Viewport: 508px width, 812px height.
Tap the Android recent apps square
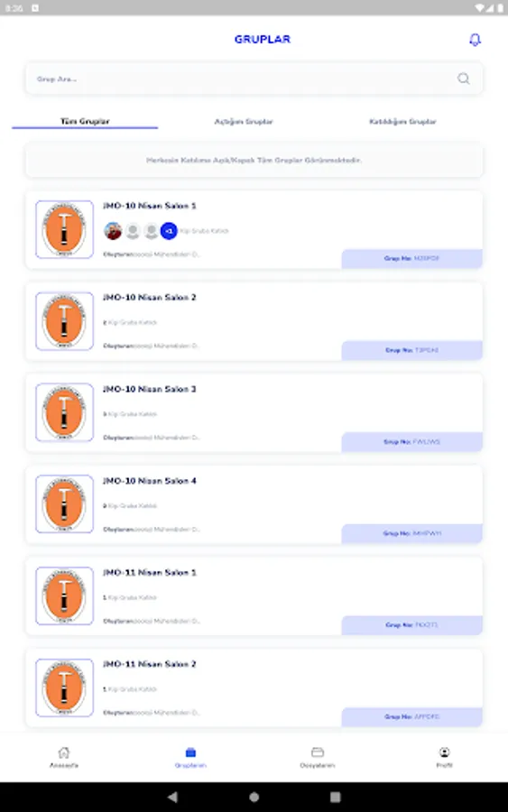pyautogui.click(x=335, y=797)
